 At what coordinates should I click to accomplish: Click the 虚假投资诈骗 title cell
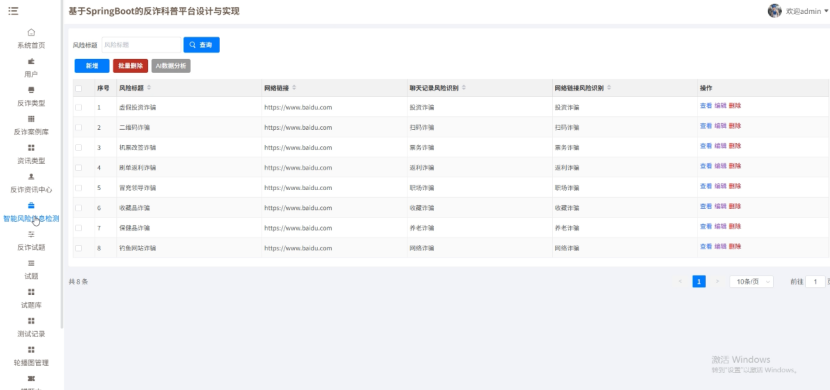(x=138, y=107)
